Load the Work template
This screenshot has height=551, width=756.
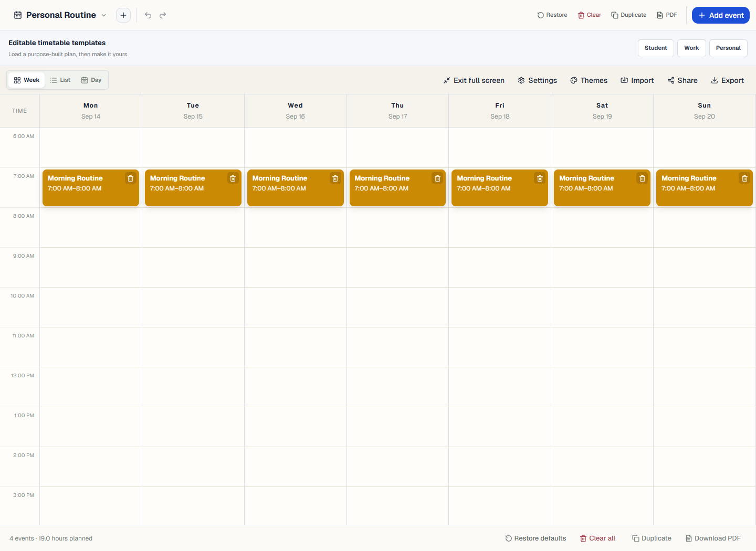click(x=691, y=48)
